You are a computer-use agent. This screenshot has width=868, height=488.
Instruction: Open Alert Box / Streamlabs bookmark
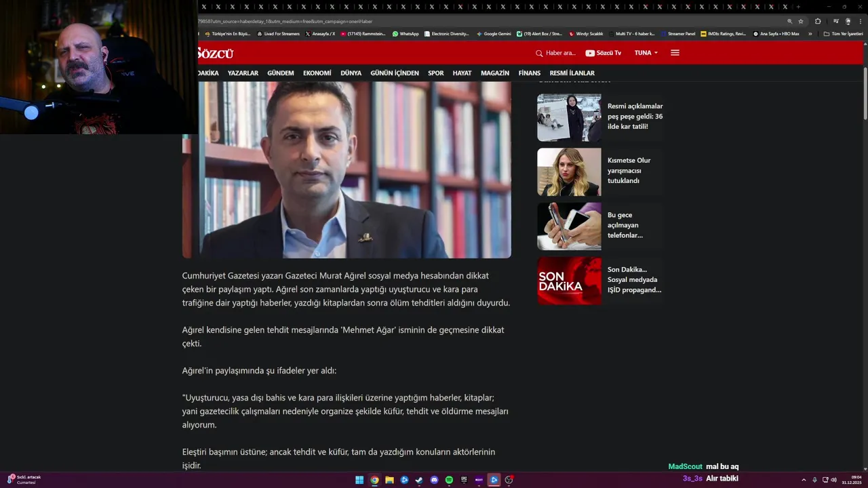[539, 34]
